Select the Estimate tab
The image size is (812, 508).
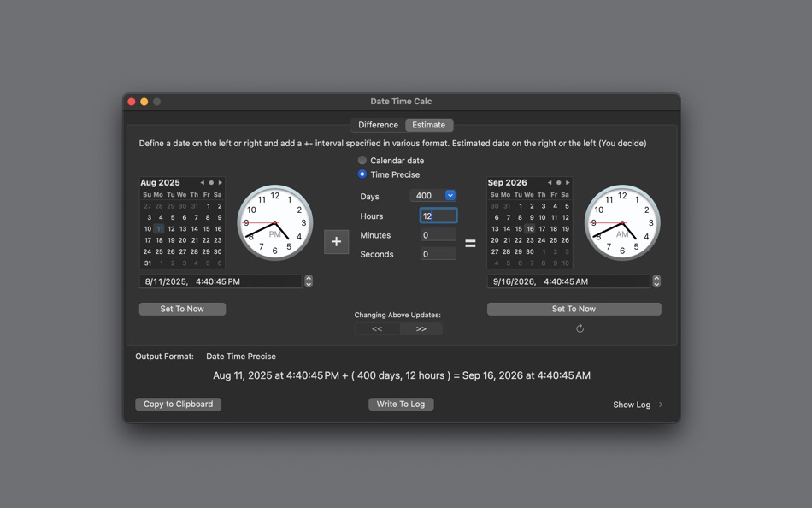(429, 125)
